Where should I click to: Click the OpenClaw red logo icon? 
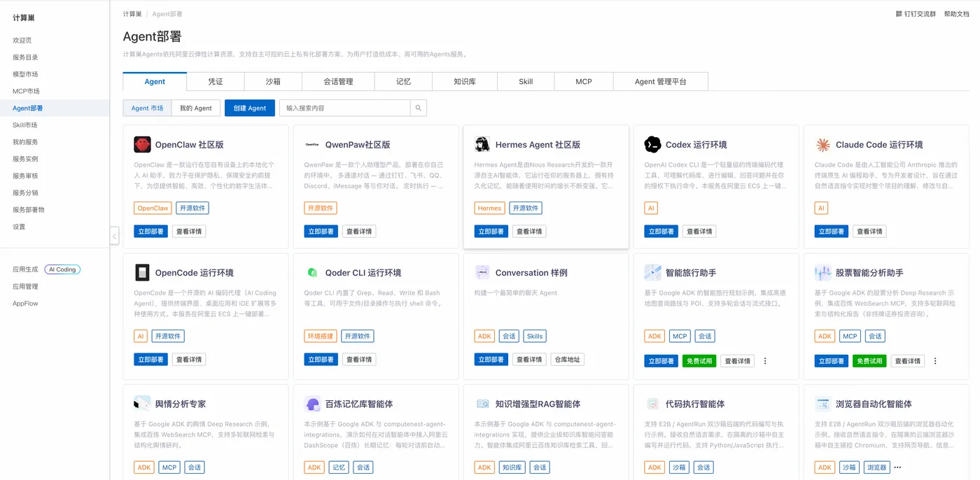tap(142, 145)
